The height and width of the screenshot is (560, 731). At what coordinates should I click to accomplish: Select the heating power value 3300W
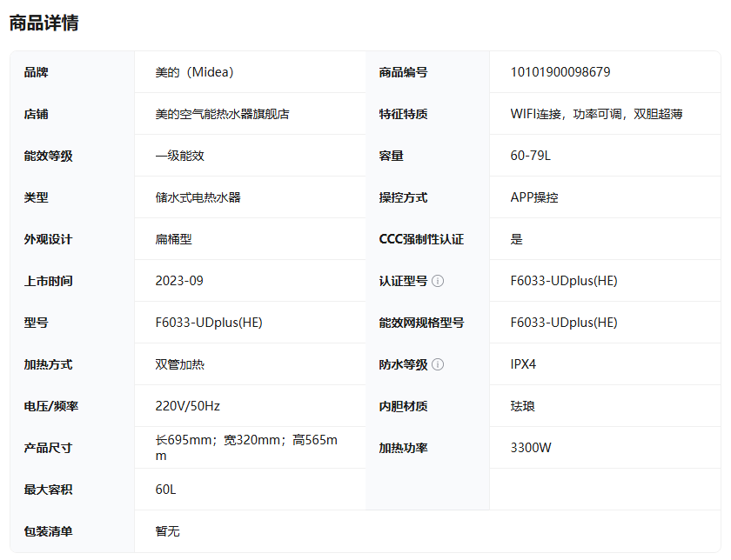click(x=531, y=448)
